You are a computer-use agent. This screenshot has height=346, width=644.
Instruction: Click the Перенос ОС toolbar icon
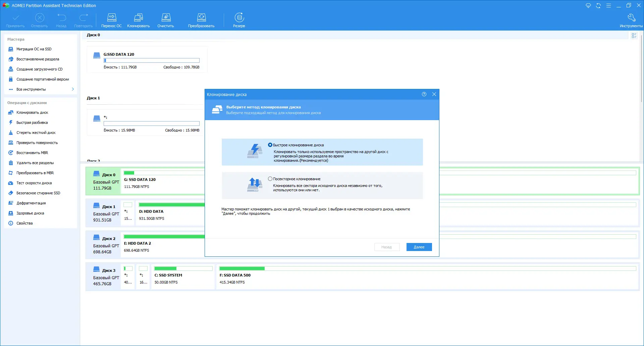click(x=111, y=17)
